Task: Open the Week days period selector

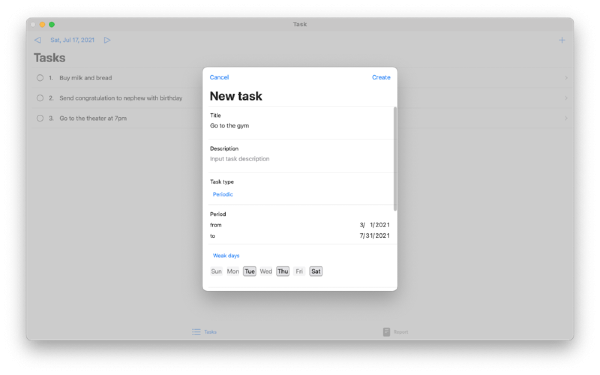Action: click(226, 256)
